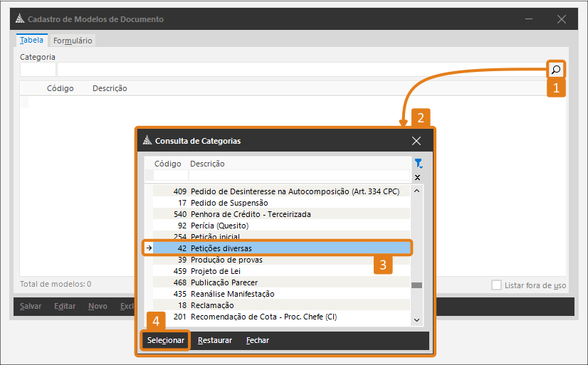The width and height of the screenshot is (588, 365).
Task: Click Fechar in the category dialog
Action: (258, 341)
